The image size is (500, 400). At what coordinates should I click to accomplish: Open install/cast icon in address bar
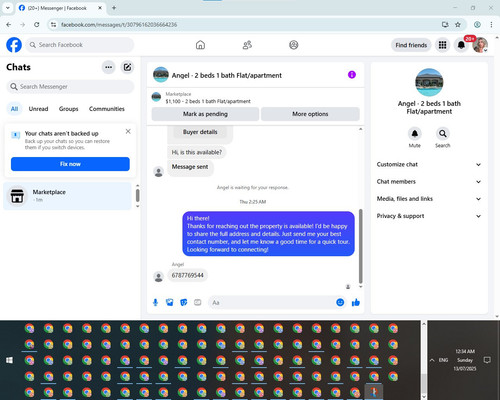pyautogui.click(x=445, y=25)
